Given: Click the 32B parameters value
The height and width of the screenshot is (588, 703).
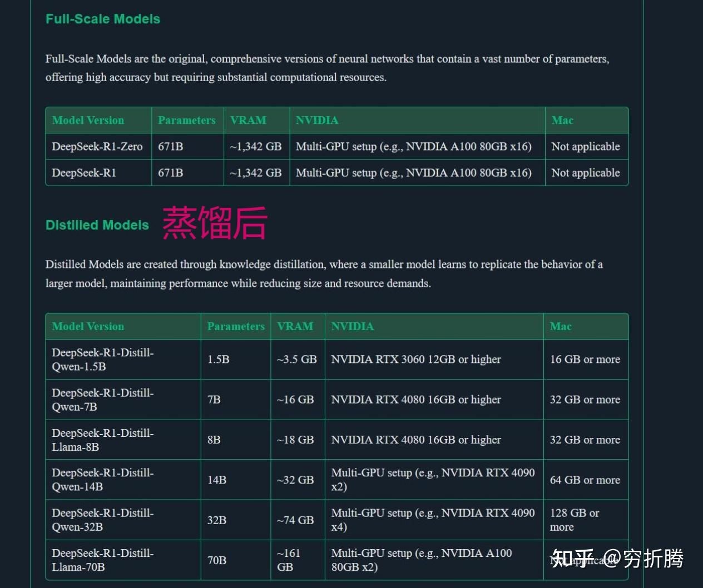Looking at the screenshot, I should 217,520.
